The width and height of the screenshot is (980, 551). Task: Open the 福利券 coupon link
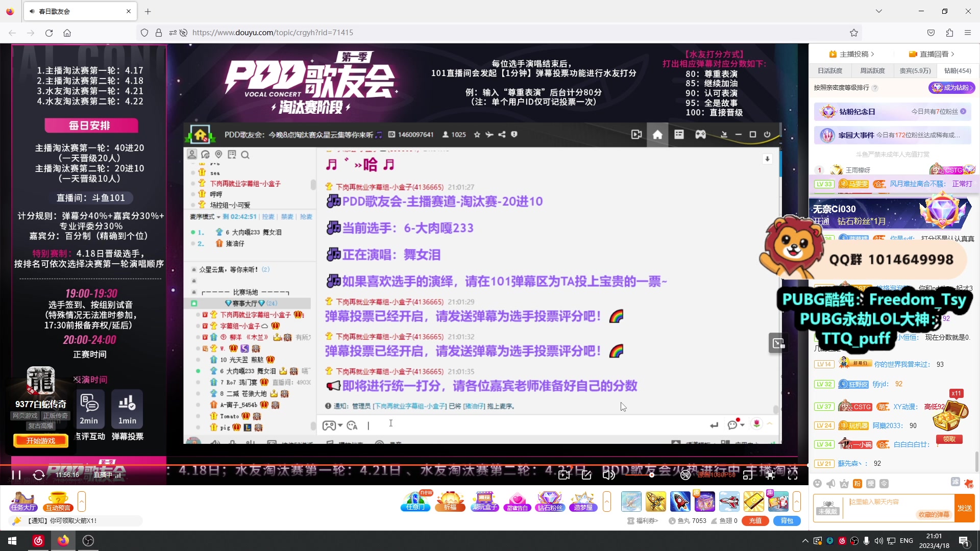point(643,521)
